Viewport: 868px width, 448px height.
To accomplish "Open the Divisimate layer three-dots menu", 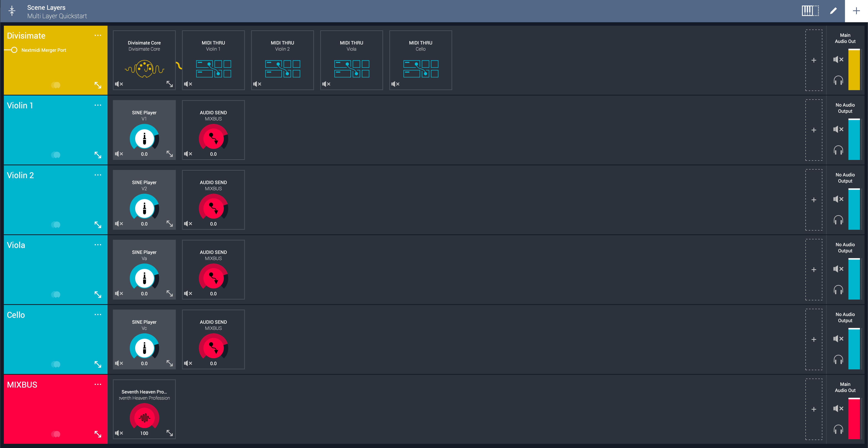I will [98, 35].
